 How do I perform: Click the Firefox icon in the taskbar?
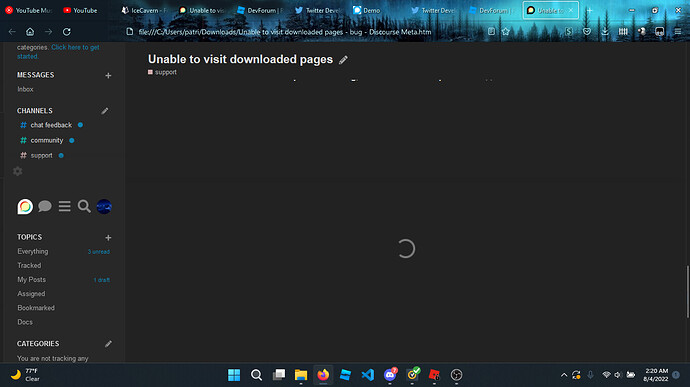point(323,375)
